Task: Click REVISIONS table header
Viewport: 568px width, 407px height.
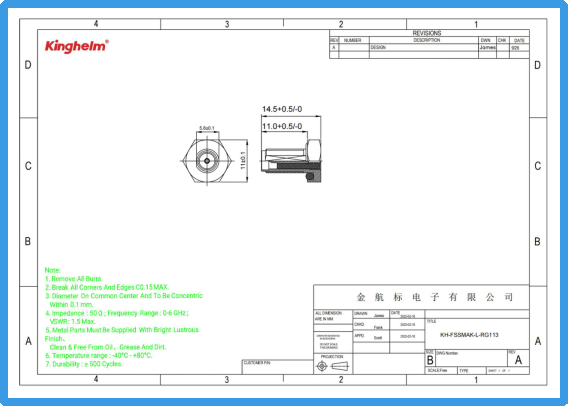Action: (427, 33)
